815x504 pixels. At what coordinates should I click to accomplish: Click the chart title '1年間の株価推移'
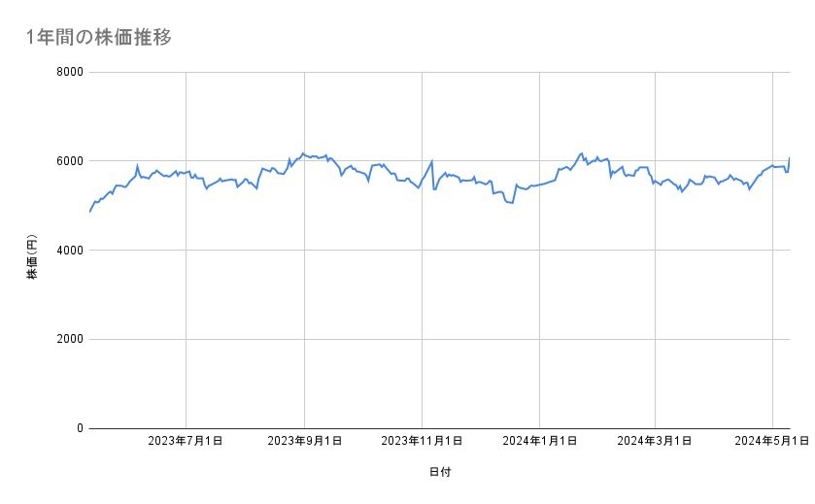click(100, 37)
